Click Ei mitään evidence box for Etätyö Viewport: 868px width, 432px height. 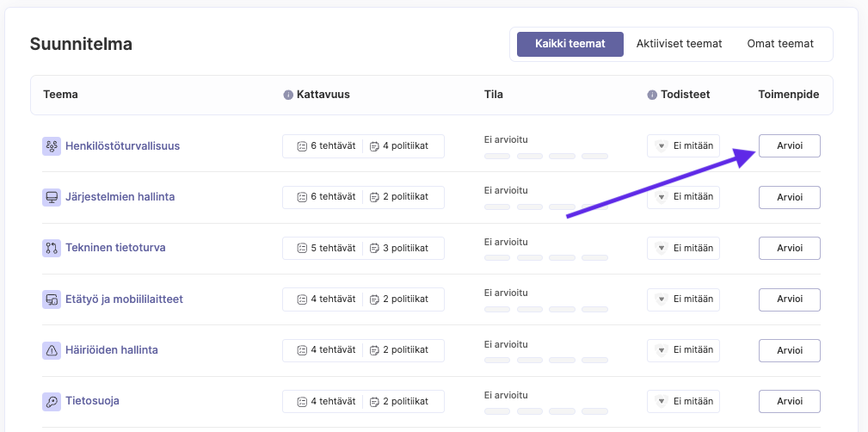684,299
